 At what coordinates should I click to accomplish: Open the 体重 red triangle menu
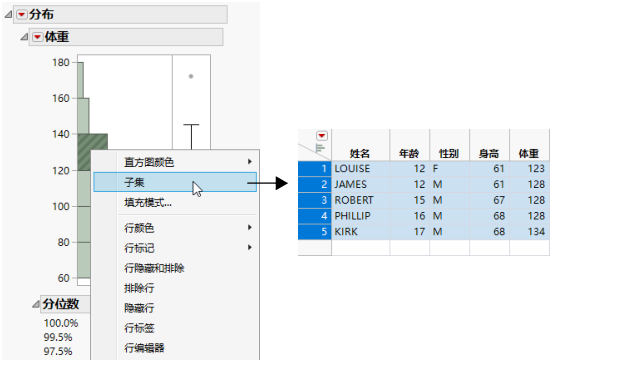click(x=37, y=37)
